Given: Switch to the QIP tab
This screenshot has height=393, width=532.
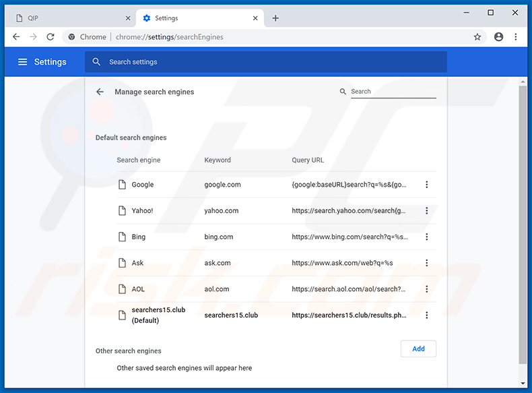Looking at the screenshot, I should (x=71, y=18).
